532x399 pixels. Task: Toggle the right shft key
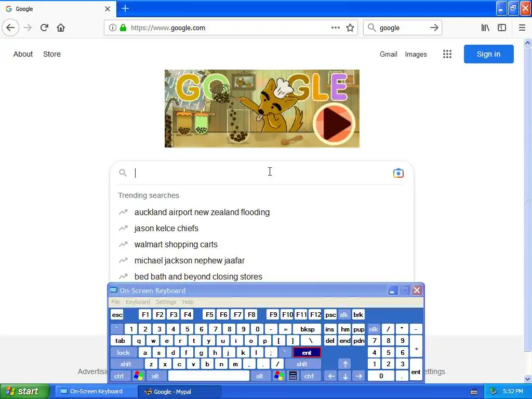302,364
